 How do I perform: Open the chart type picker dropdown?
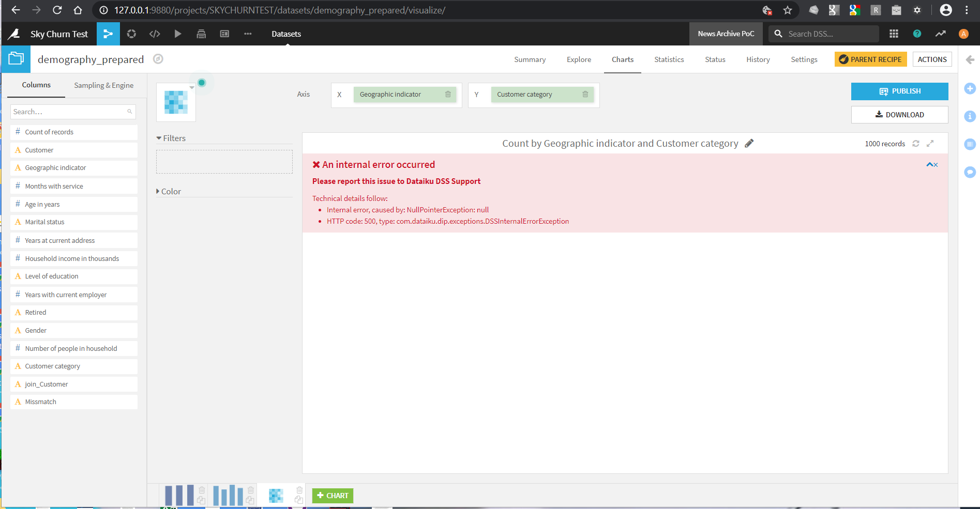[x=176, y=102]
